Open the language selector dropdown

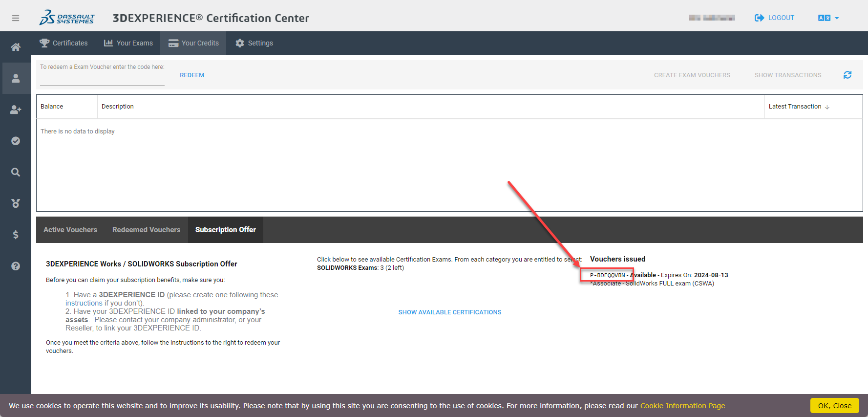828,18
